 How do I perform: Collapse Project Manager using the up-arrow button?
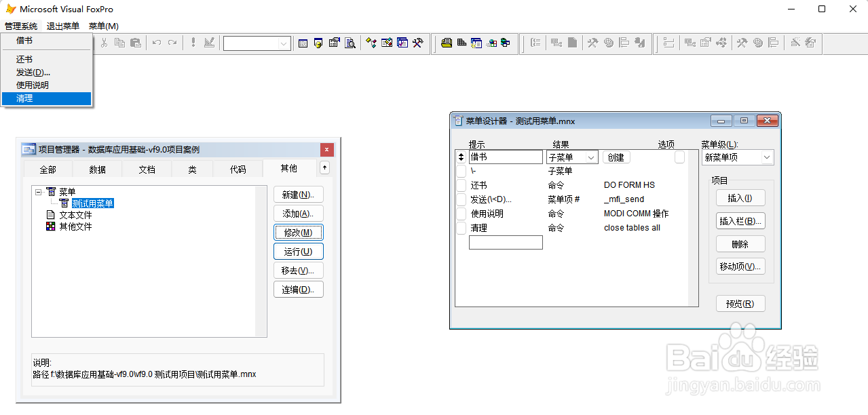pos(325,167)
